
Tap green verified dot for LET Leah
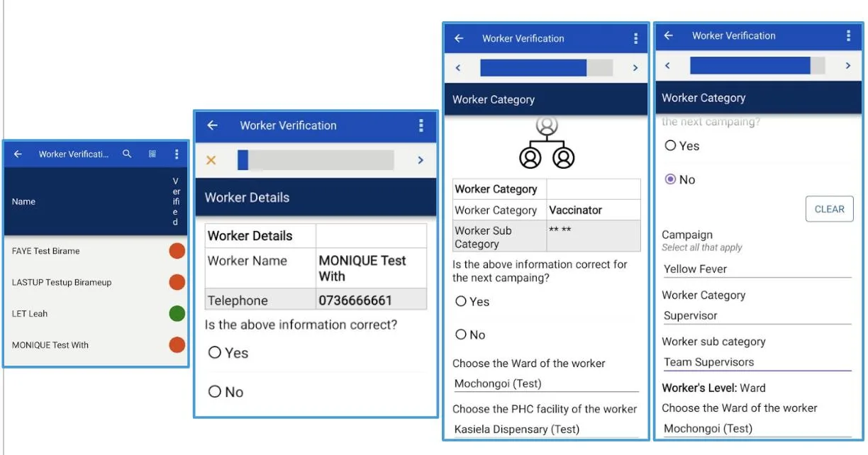point(177,313)
